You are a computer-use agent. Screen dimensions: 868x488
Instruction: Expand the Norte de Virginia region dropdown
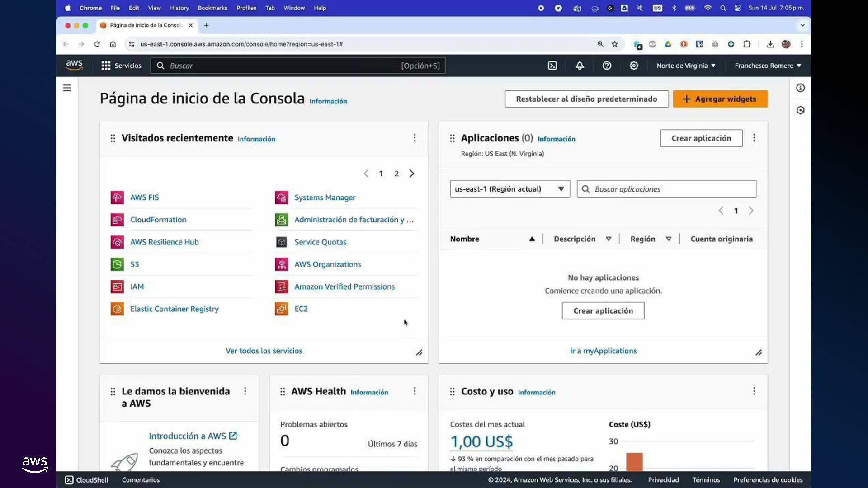click(686, 66)
